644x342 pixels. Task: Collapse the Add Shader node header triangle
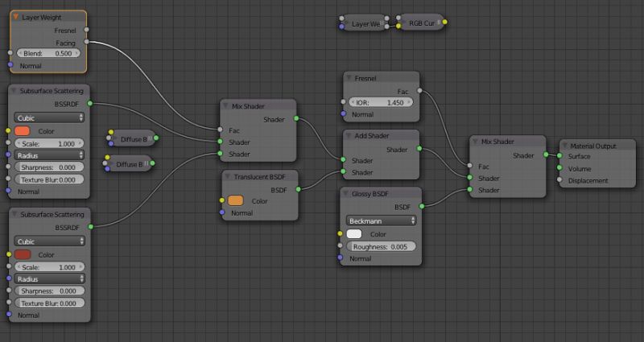click(x=349, y=135)
